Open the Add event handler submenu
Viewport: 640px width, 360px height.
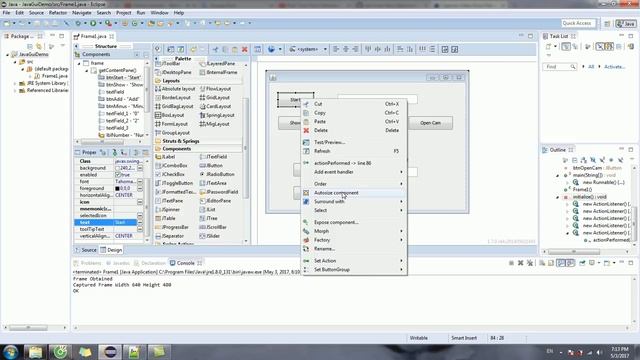coord(354,172)
